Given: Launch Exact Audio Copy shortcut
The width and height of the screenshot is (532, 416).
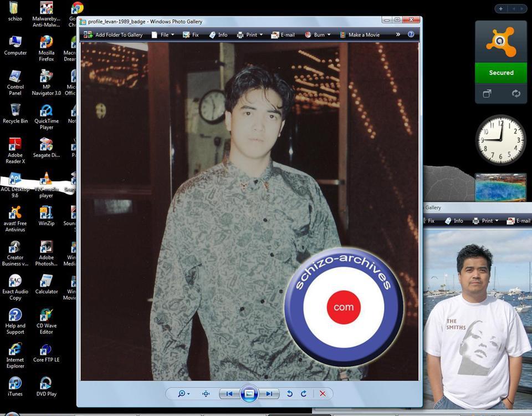Looking at the screenshot, I should point(16,287).
